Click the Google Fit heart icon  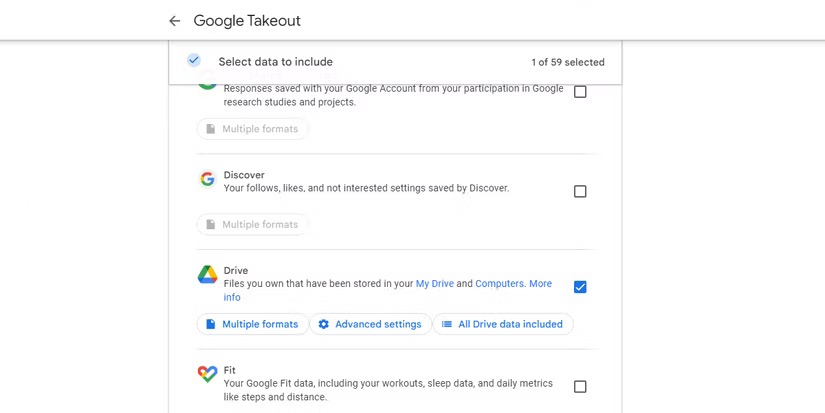[207, 374]
